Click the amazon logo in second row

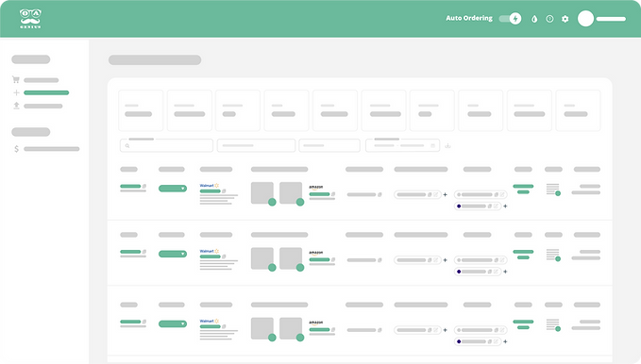click(315, 253)
